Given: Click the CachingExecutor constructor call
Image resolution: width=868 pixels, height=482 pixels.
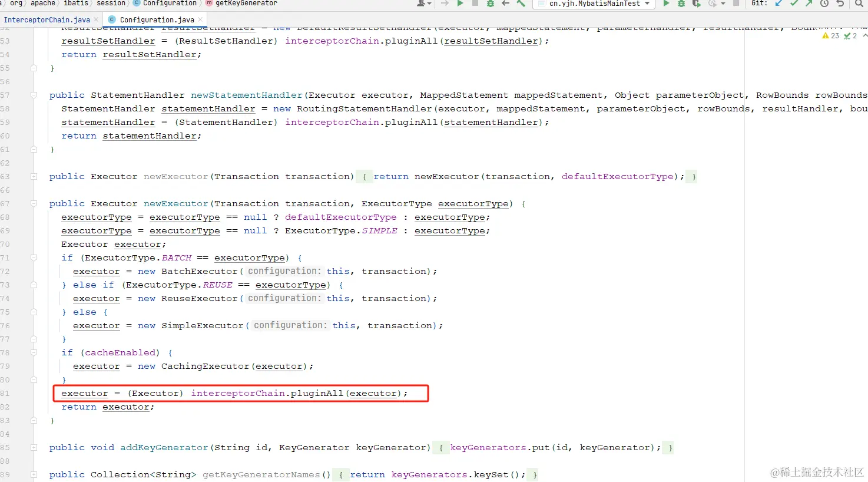Looking at the screenshot, I should 205,366.
